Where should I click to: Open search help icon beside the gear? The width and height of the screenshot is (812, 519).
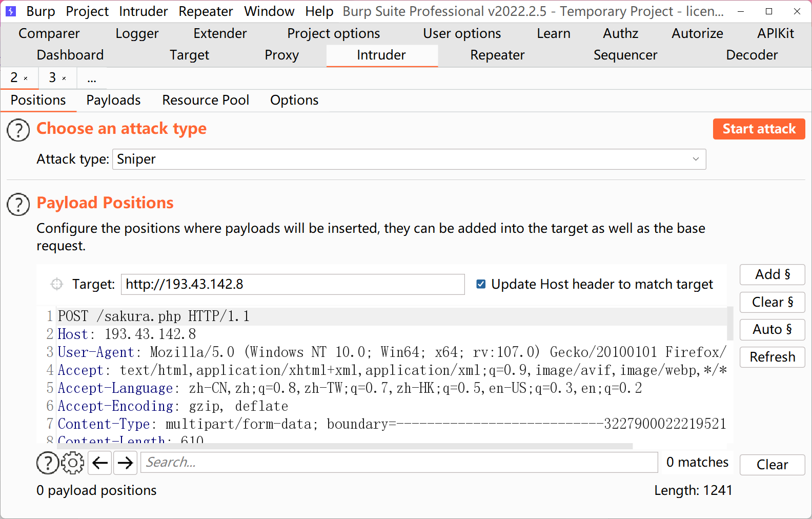pyautogui.click(x=47, y=463)
